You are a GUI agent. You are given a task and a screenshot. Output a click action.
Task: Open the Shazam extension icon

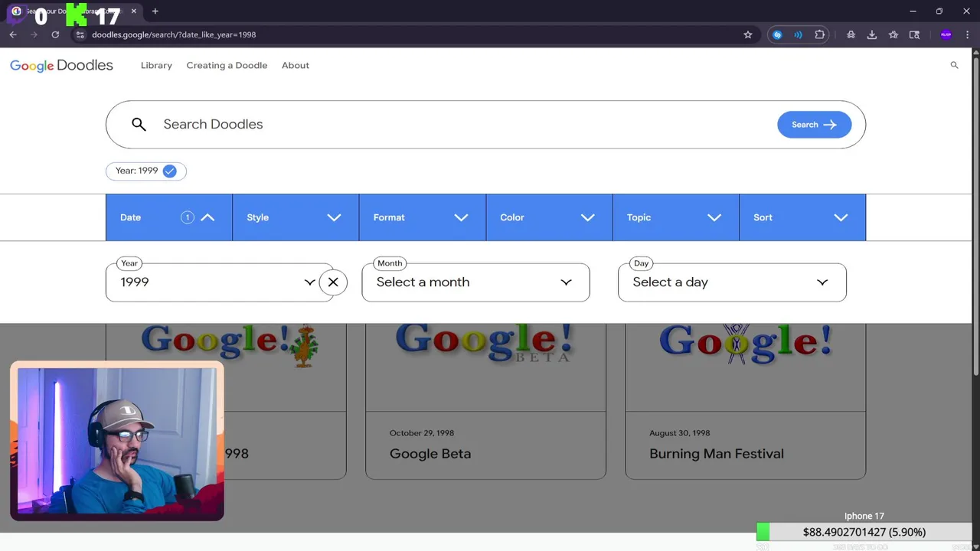[x=777, y=34]
